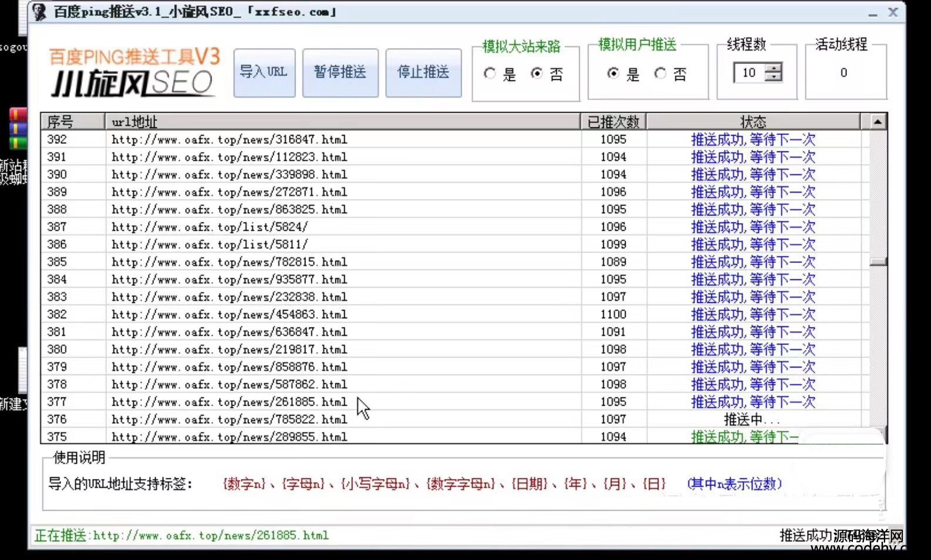Viewport: 931px width, 560px height.
Task: Select row with URL list/5824/
Action: click(455, 227)
